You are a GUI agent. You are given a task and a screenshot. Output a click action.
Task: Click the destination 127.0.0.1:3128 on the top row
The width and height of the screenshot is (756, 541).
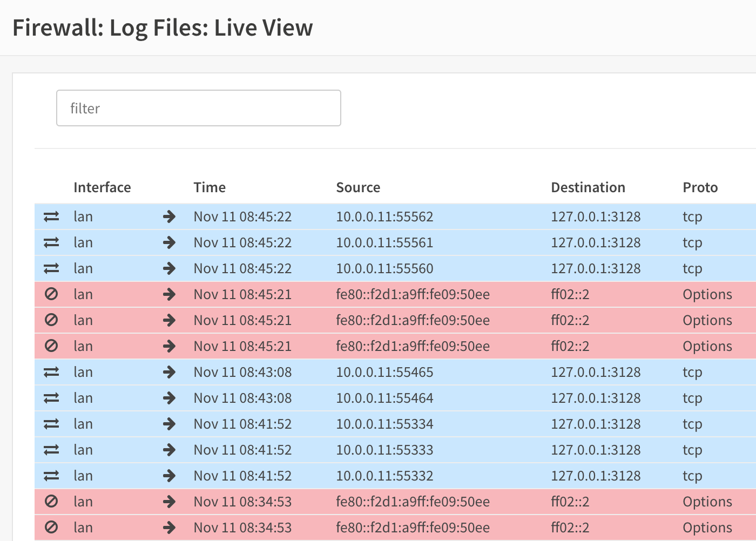pos(596,217)
